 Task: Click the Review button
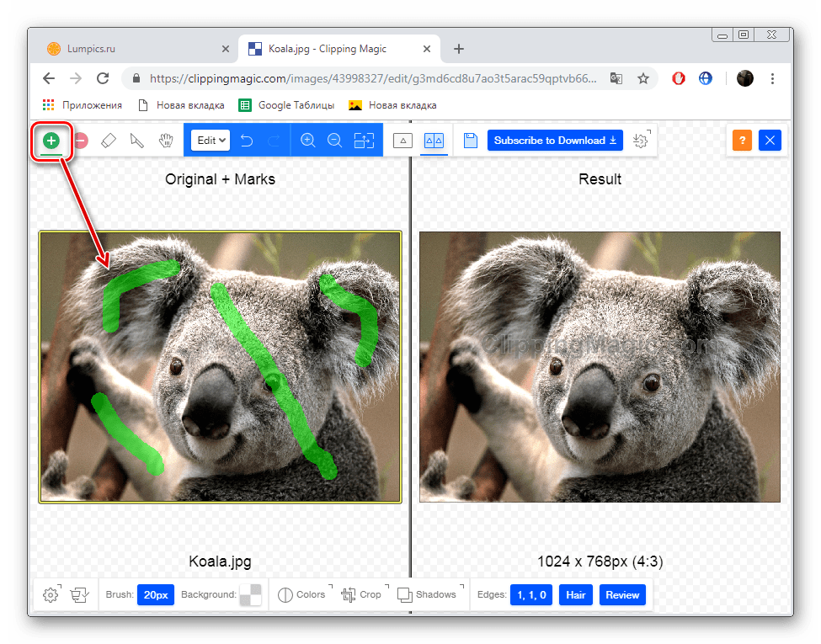pyautogui.click(x=622, y=595)
